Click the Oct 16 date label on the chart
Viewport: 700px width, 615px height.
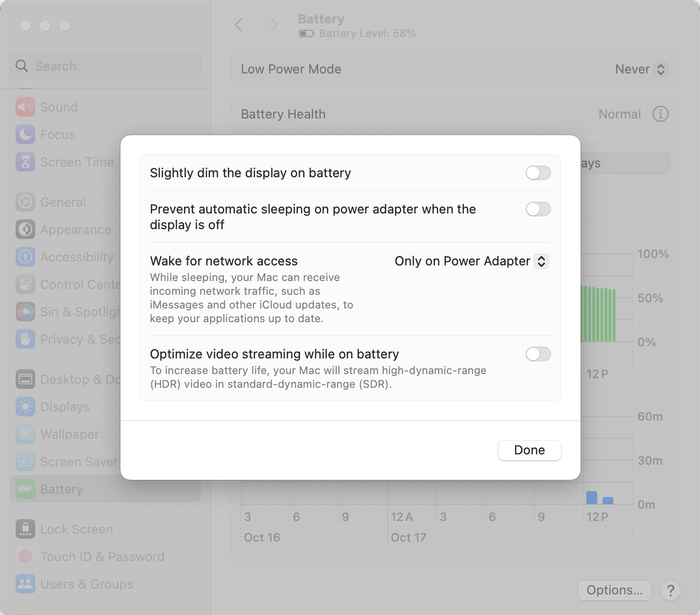(x=262, y=538)
